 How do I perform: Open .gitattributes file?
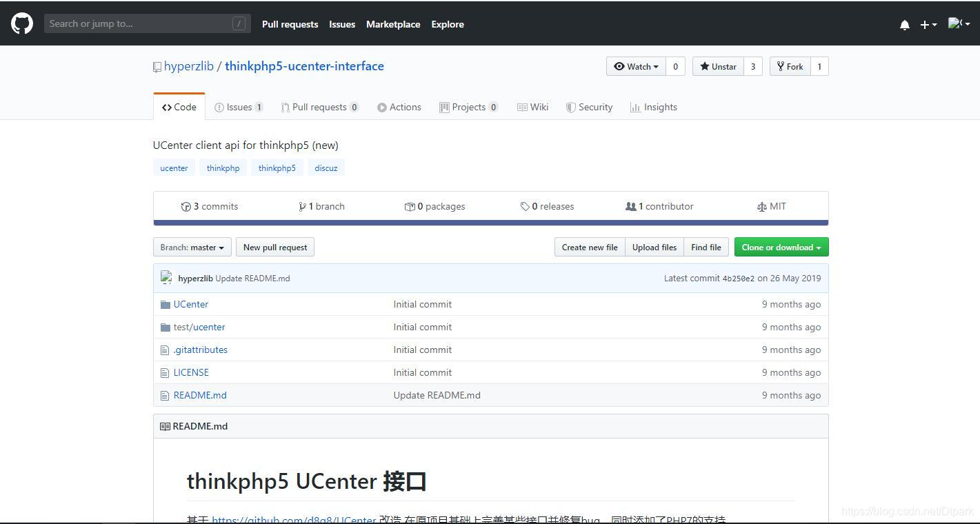[x=201, y=350]
